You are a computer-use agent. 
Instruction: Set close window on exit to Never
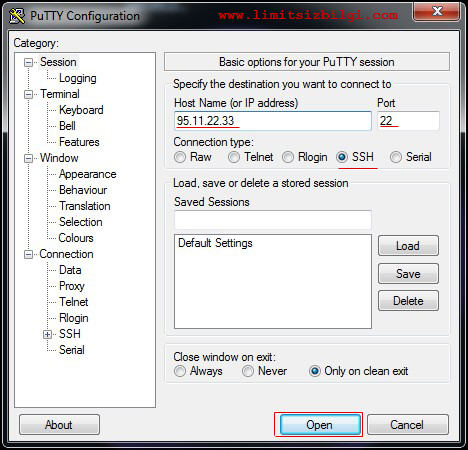tap(248, 371)
